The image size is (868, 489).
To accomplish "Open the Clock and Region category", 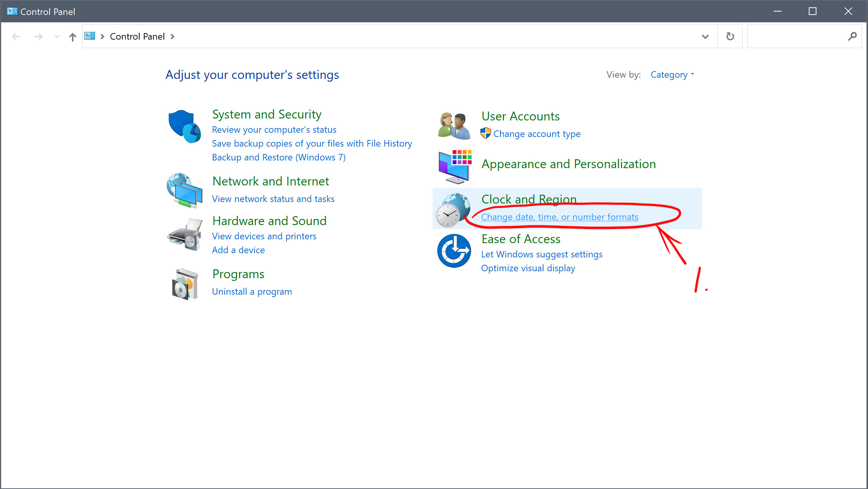I will (529, 199).
